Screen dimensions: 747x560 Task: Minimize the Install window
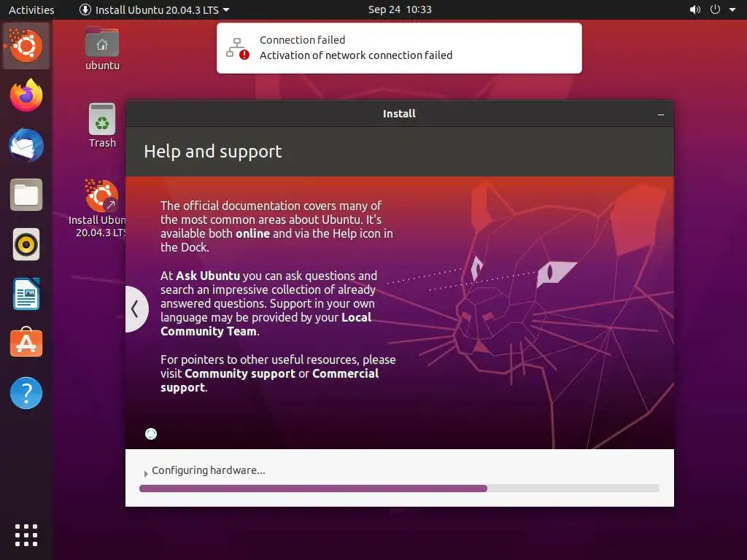[661, 114]
